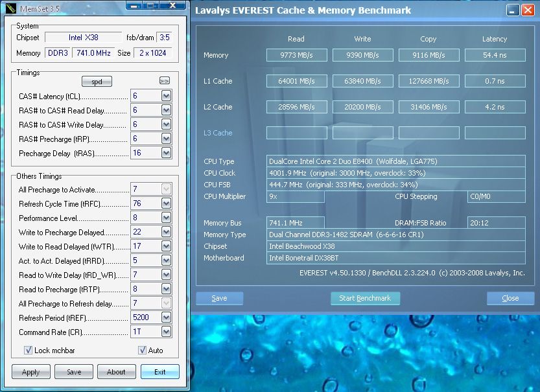Open Act. to Act. Delayed (tRRD) dropdown
Image resolution: width=540 pixels, height=392 pixels.
167,260
